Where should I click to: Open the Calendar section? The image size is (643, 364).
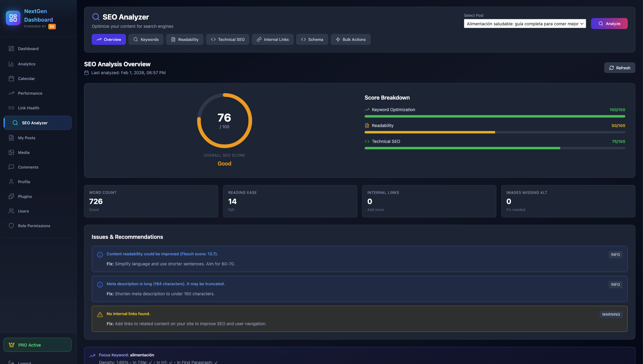coord(11,78)
